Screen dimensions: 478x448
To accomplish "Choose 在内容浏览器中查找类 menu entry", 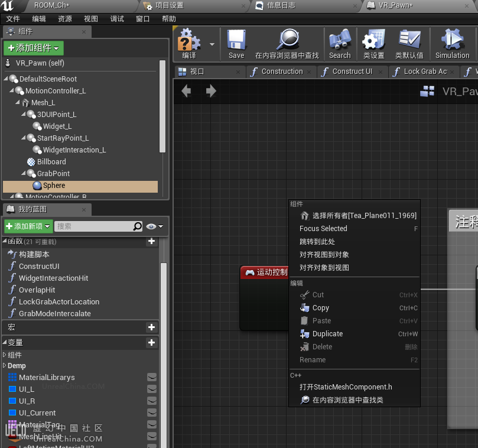I will 355,400.
